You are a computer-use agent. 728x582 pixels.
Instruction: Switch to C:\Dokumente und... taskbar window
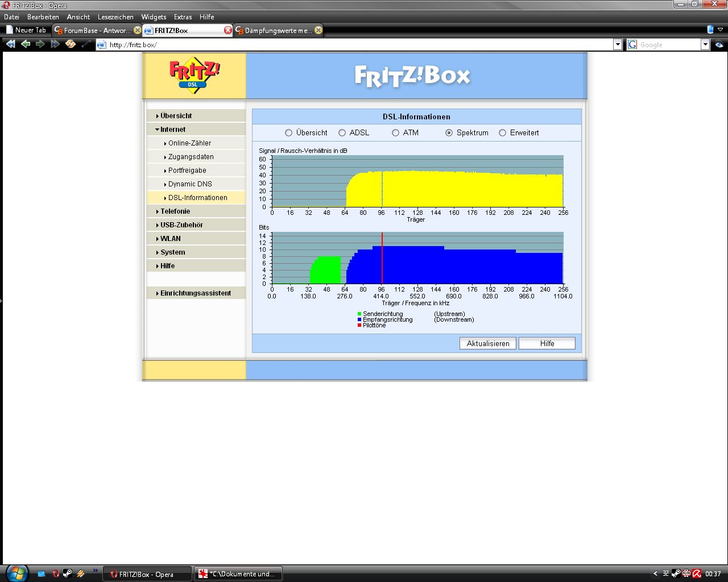[x=239, y=574]
